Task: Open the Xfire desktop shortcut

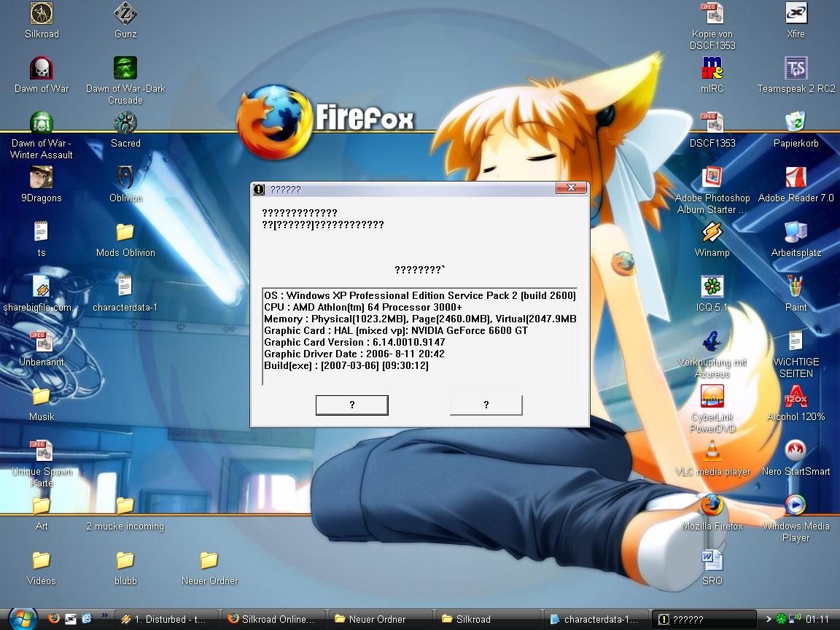Action: [796, 15]
